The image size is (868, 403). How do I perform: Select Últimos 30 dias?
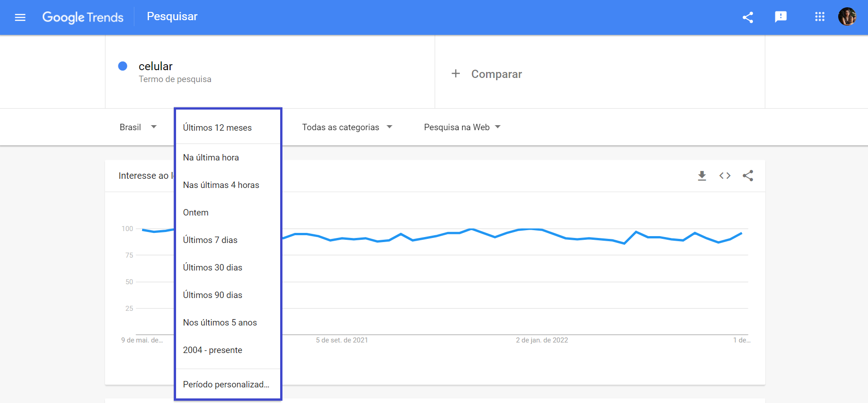[x=228, y=267]
